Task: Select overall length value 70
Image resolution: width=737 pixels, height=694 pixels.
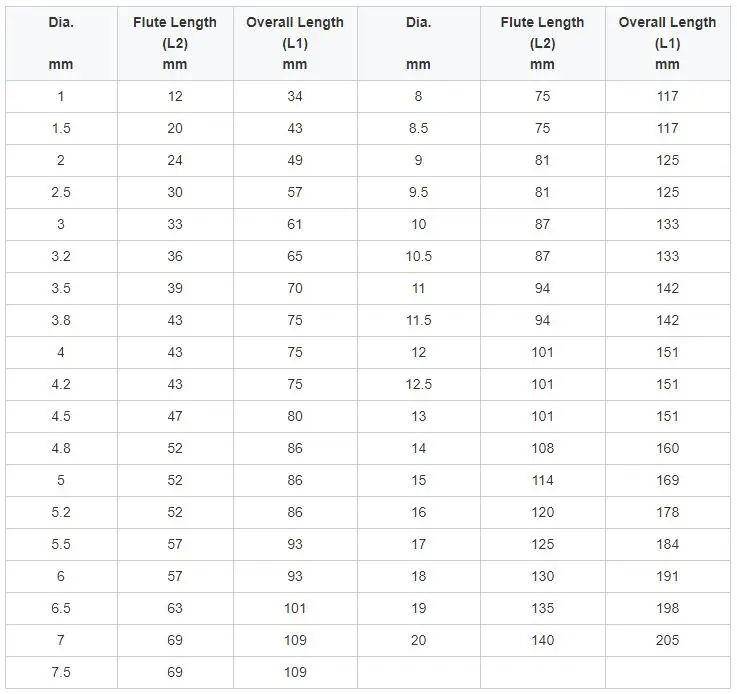Action: 295,288
